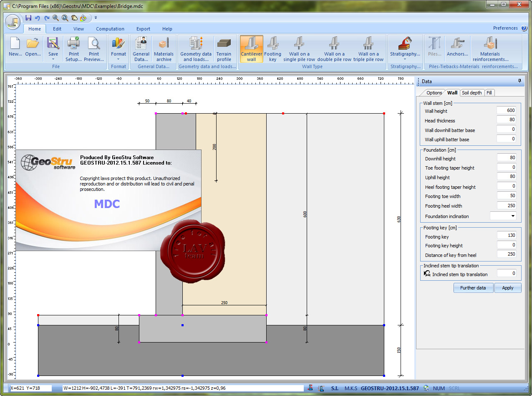Open Customize Quick Access Toolbar arrow
The image size is (532, 396).
click(96, 18)
